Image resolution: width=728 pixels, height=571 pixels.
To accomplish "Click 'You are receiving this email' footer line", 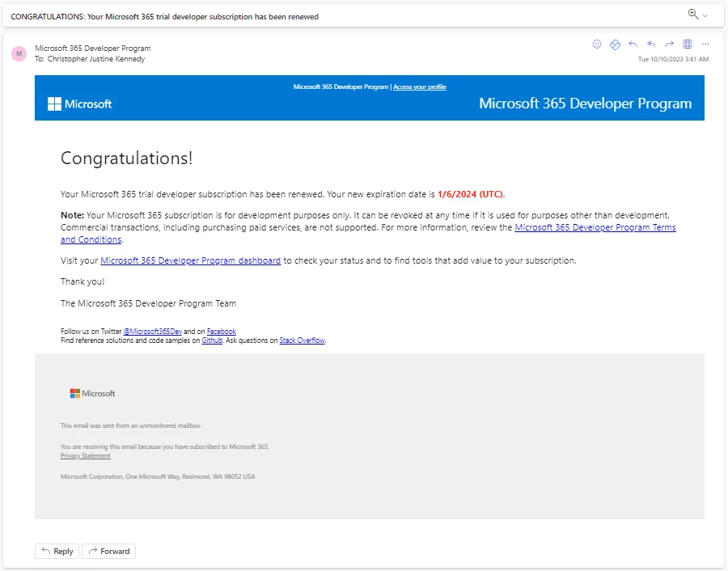I will 165,446.
